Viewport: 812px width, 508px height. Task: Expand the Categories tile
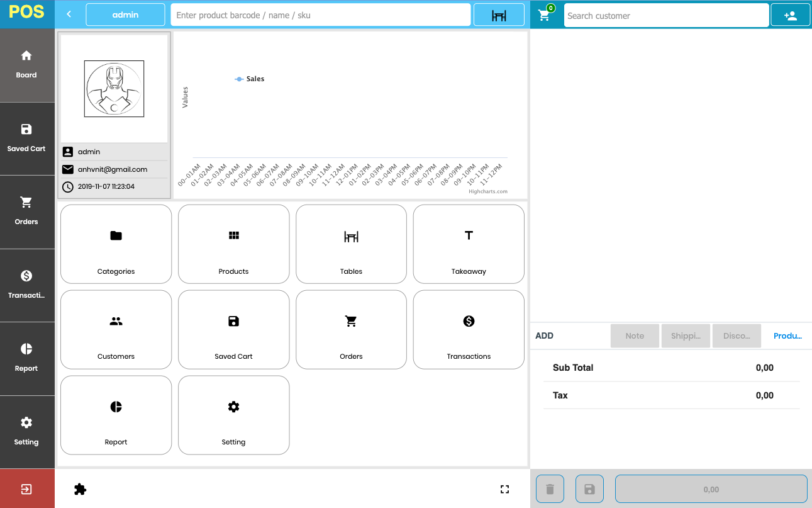point(116,244)
